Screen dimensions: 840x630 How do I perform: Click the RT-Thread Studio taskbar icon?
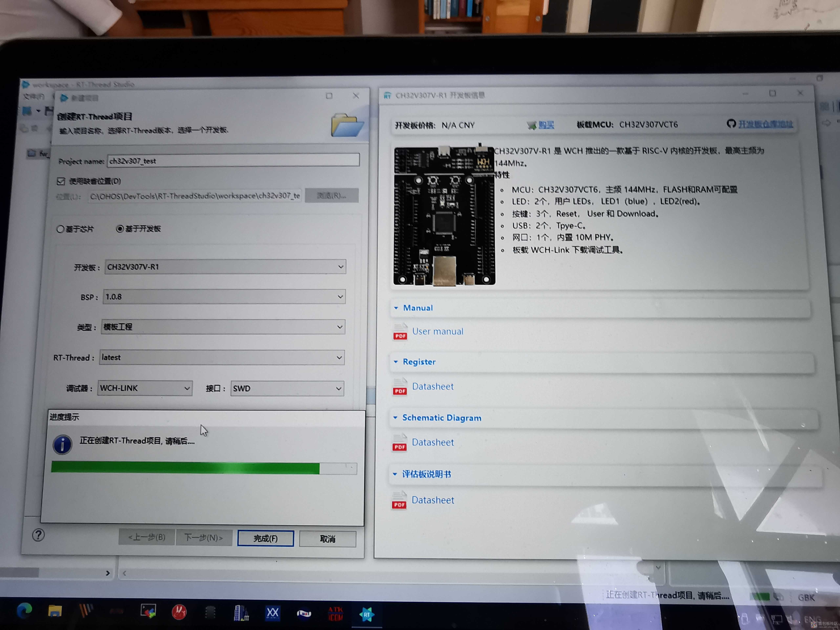click(367, 614)
